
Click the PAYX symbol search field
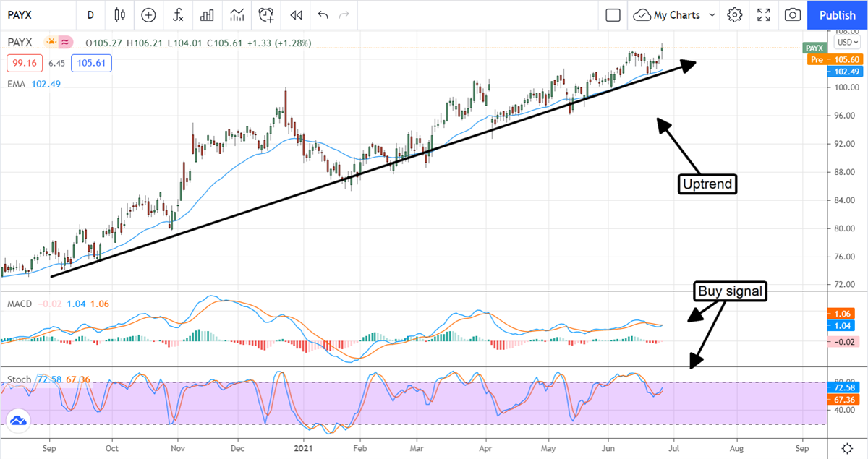pyautogui.click(x=36, y=14)
